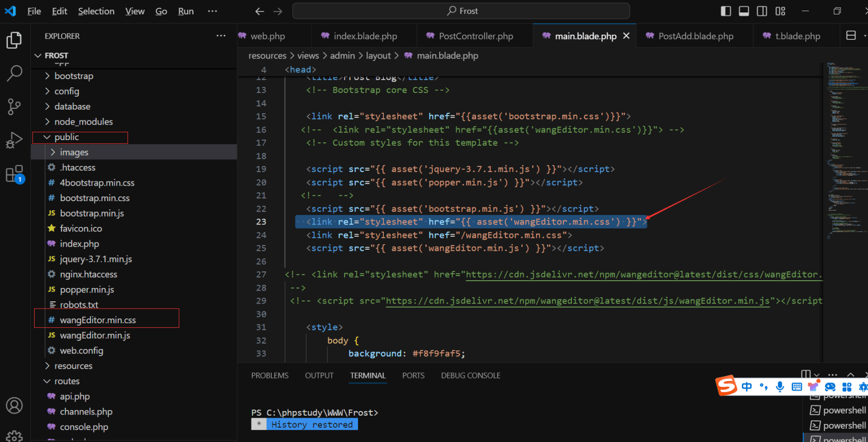Click the 'admin' breadcrumb segment

tap(343, 55)
